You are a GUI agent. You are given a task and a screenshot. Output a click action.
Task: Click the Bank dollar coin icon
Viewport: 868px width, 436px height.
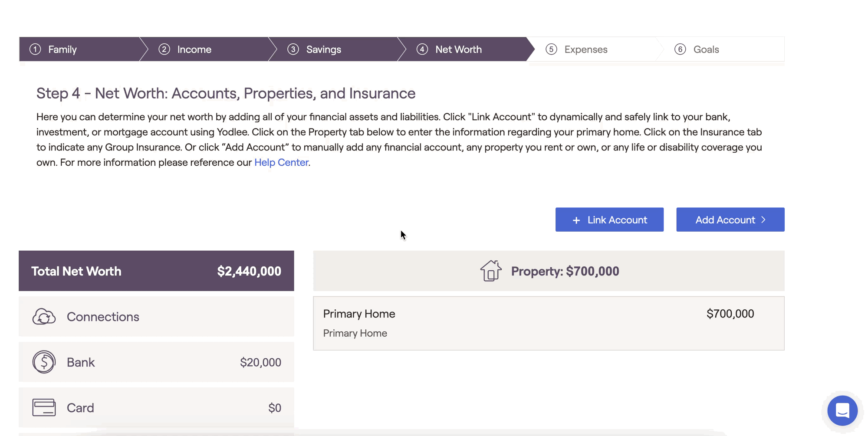44,362
